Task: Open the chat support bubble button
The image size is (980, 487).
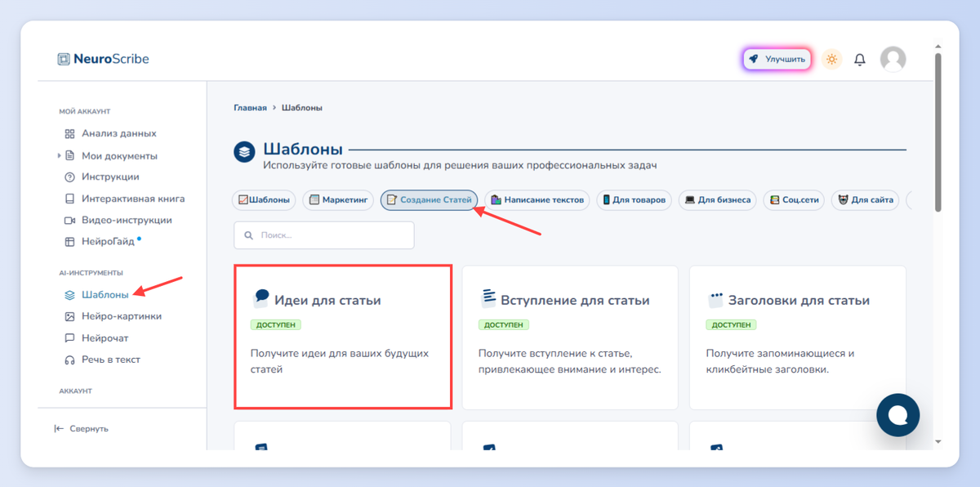Action: click(x=898, y=415)
